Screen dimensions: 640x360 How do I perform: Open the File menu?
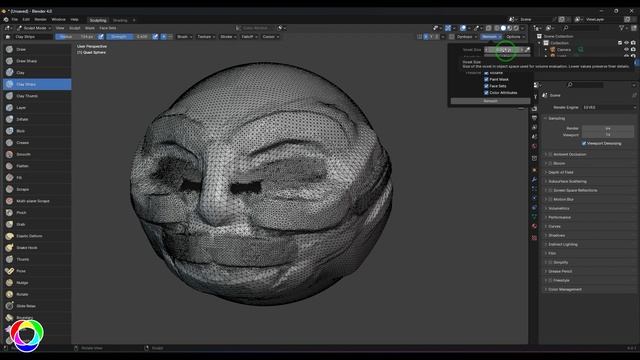15,20
